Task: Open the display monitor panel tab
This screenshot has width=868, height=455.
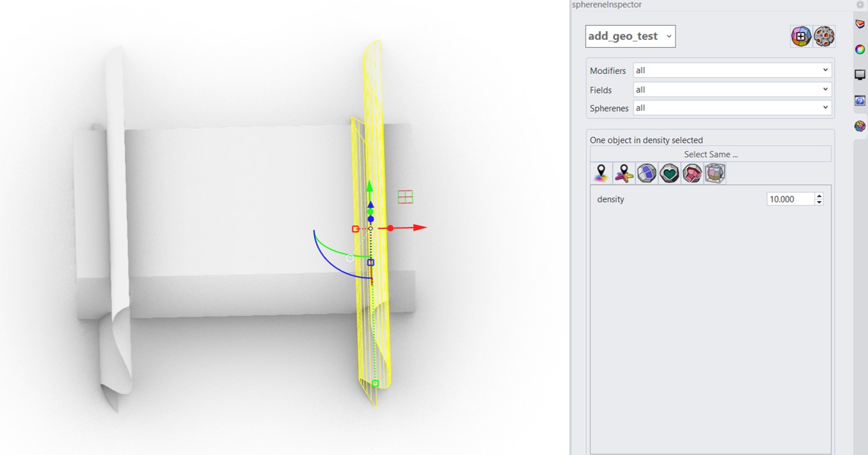Action: coord(860,75)
